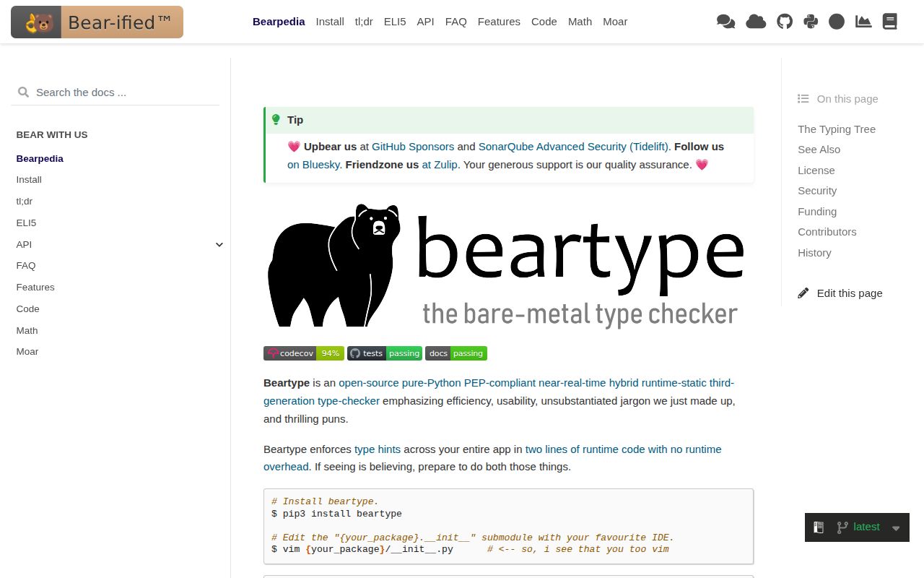The width and height of the screenshot is (924, 578).
Task: Click the BEAR WITH US sidebar heading
Action: 52,135
